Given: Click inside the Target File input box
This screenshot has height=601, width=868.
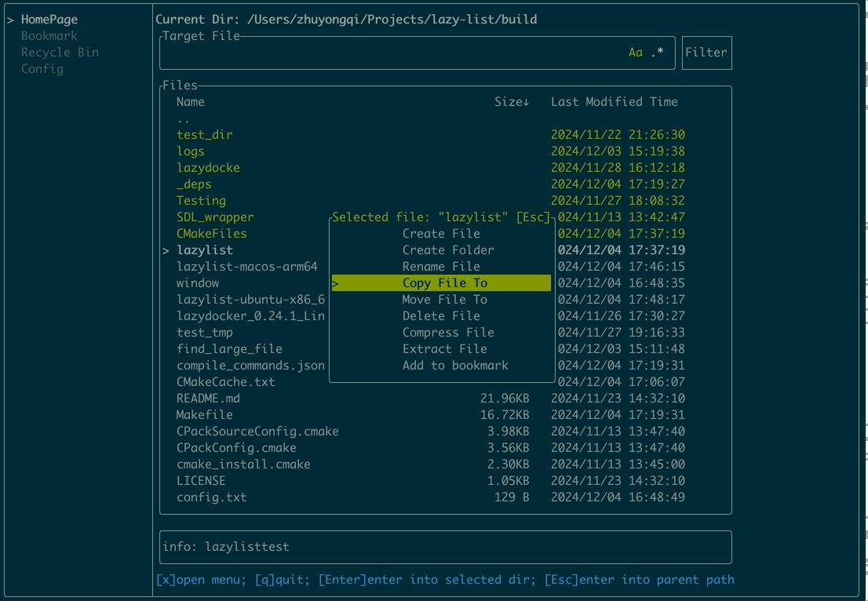Looking at the screenshot, I should click(x=392, y=52).
